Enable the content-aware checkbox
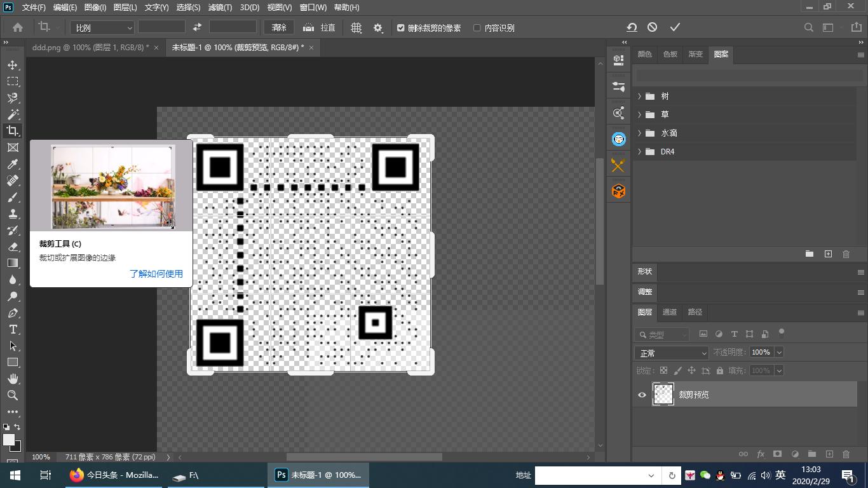868x488 pixels. click(x=477, y=28)
